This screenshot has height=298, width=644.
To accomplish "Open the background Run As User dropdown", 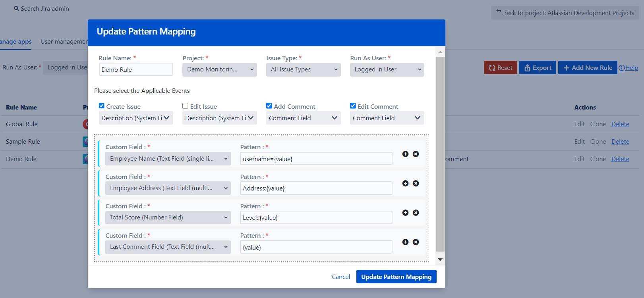I will [x=66, y=67].
